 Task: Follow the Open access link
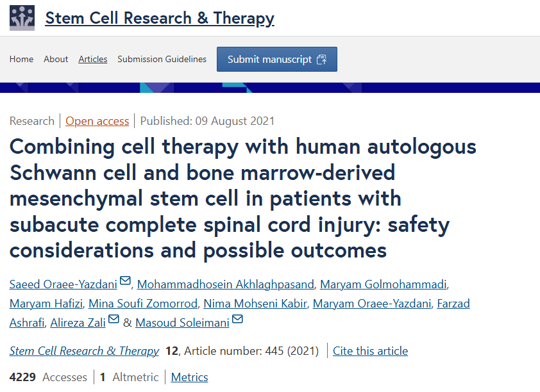coord(97,121)
